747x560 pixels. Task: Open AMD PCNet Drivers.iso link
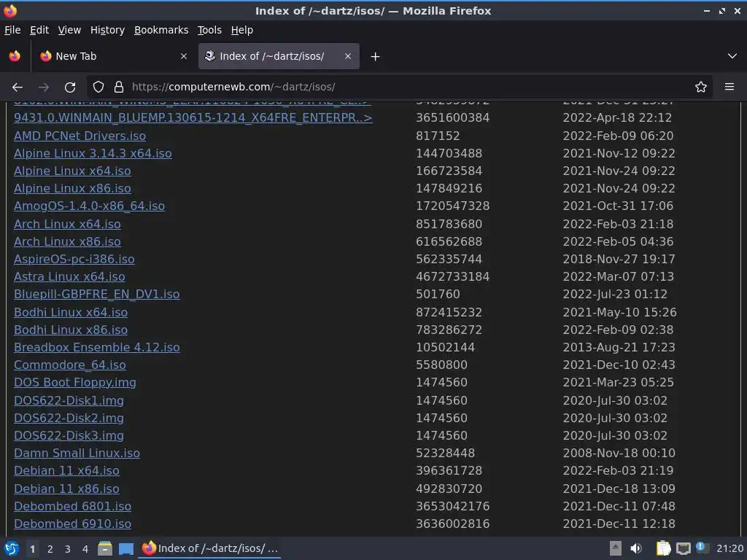click(x=80, y=136)
